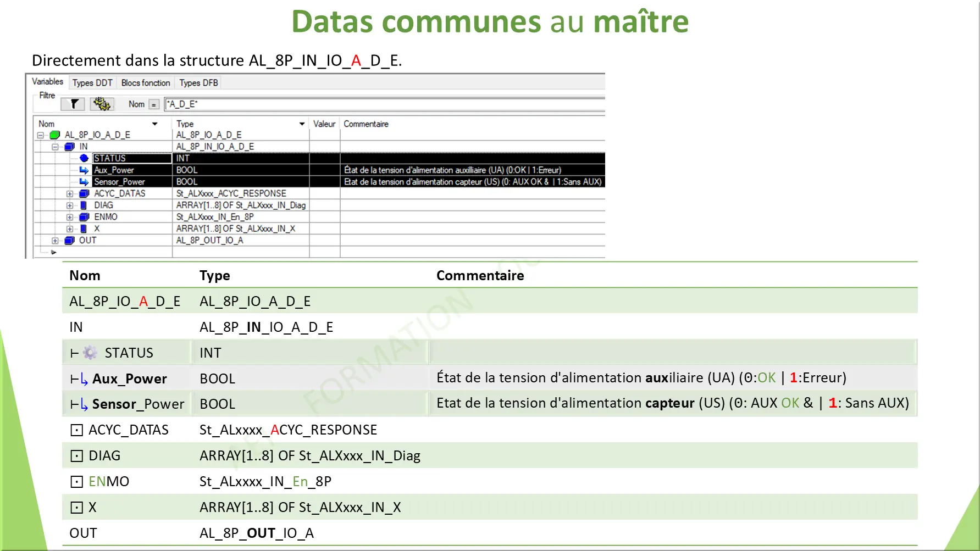
Task: Click the Sensor_Power comment cell in the editor
Action: tap(473, 182)
